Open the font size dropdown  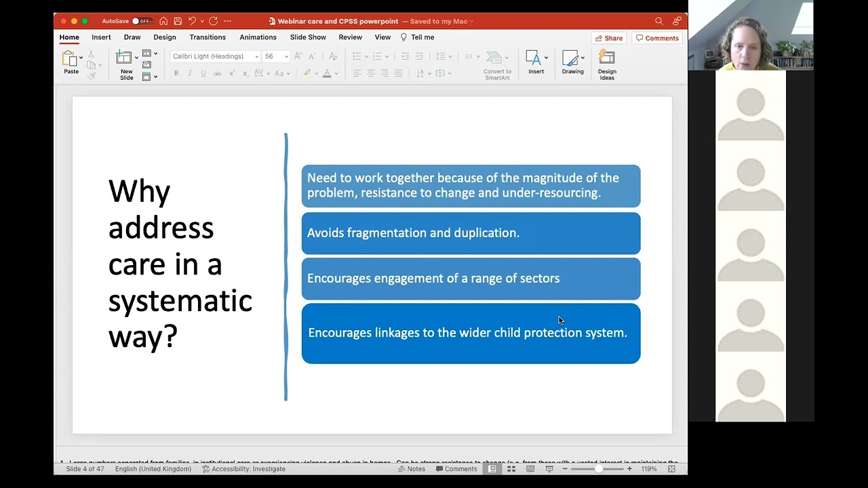pyautogui.click(x=286, y=56)
